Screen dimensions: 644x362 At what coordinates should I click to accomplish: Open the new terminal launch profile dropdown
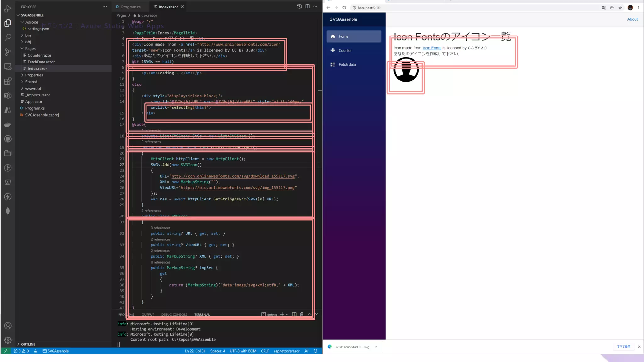(x=287, y=315)
